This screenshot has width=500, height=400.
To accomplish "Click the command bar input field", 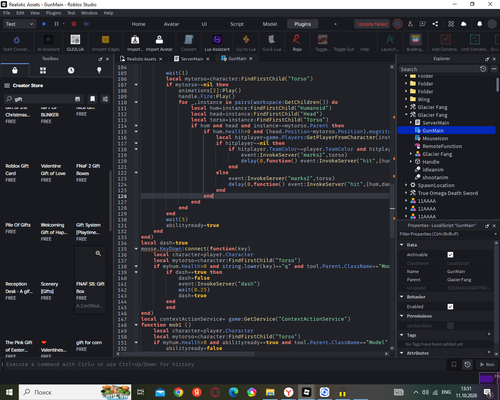I will point(223,364).
